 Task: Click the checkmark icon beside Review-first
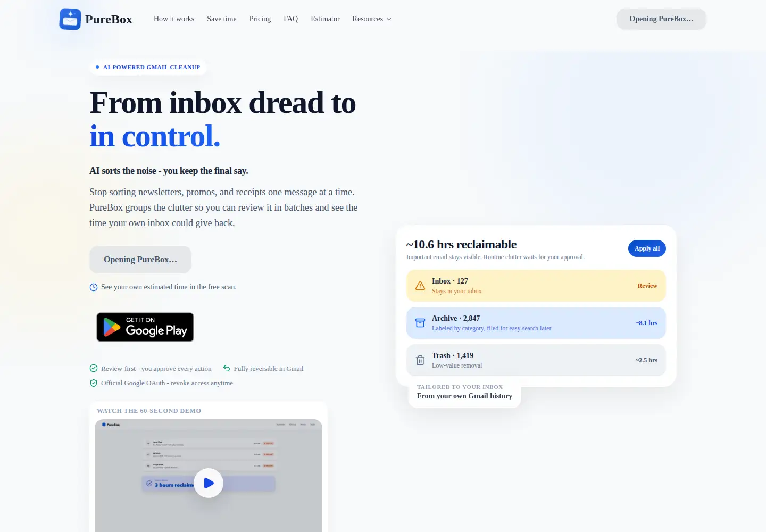click(x=94, y=368)
